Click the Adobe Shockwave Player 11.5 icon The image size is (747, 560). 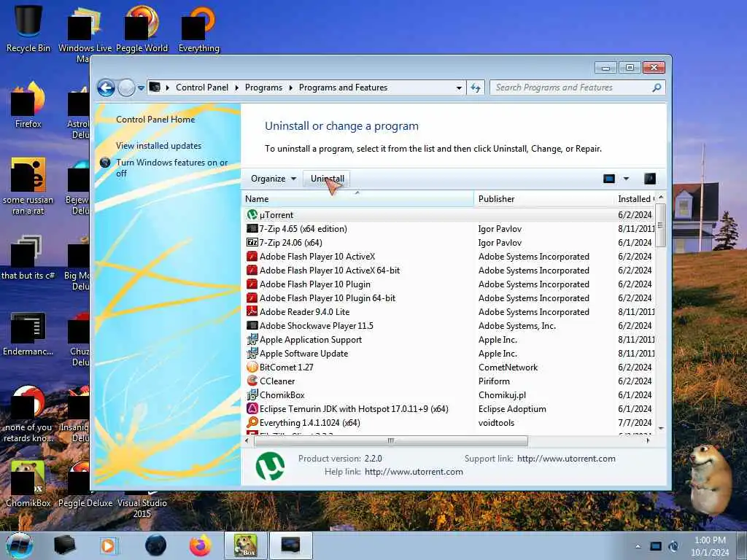click(252, 326)
